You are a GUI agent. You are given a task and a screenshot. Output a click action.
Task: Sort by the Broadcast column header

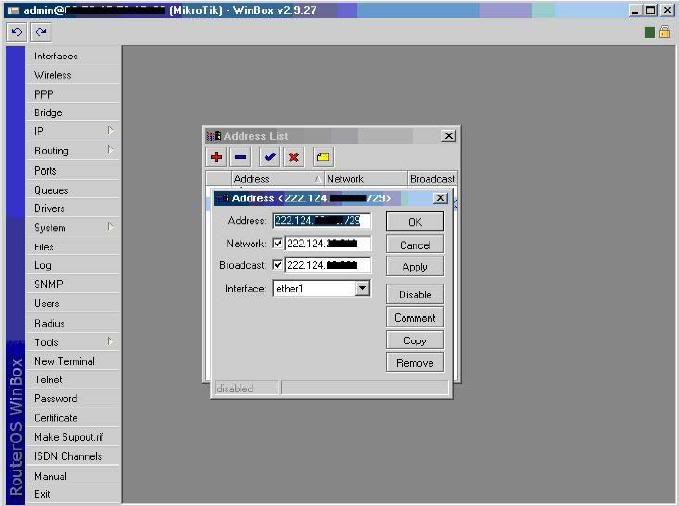432,178
